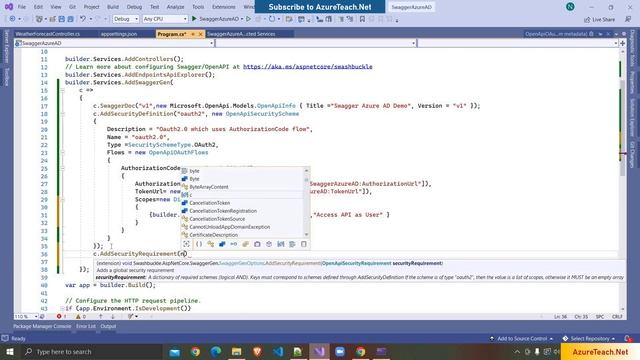Viewport: 640px width, 360px height.
Task: Open the 110 % zoom level dropdown
Action: (26, 316)
